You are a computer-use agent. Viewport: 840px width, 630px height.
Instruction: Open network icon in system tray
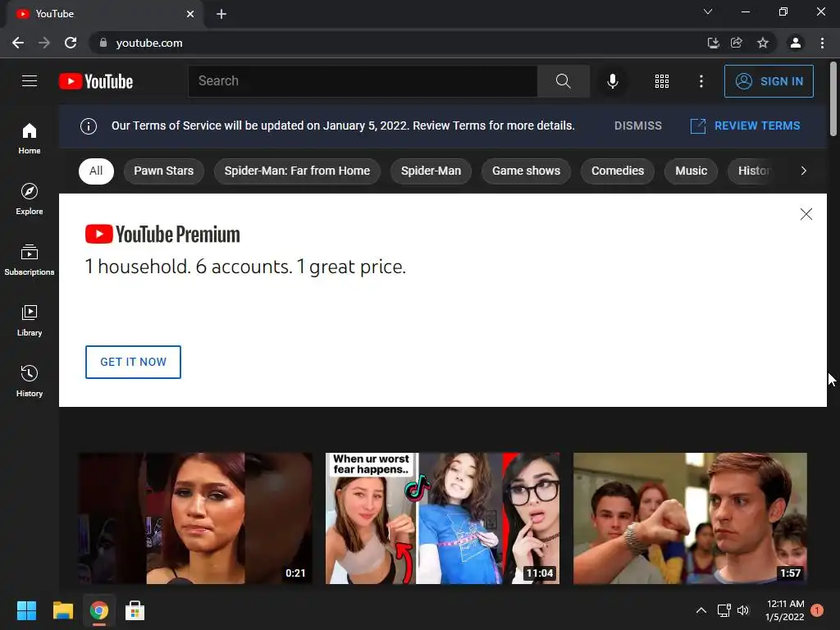724,610
